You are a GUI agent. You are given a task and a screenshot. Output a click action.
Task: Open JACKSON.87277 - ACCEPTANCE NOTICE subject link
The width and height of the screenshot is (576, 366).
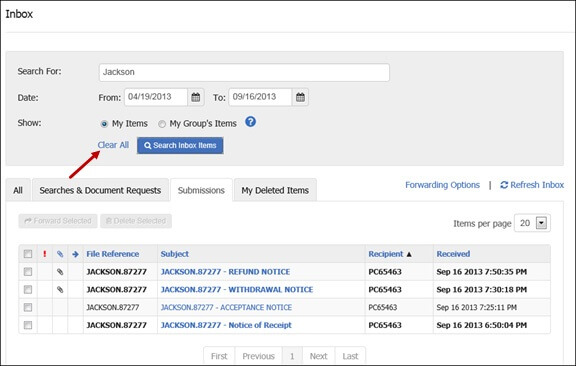[226, 307]
